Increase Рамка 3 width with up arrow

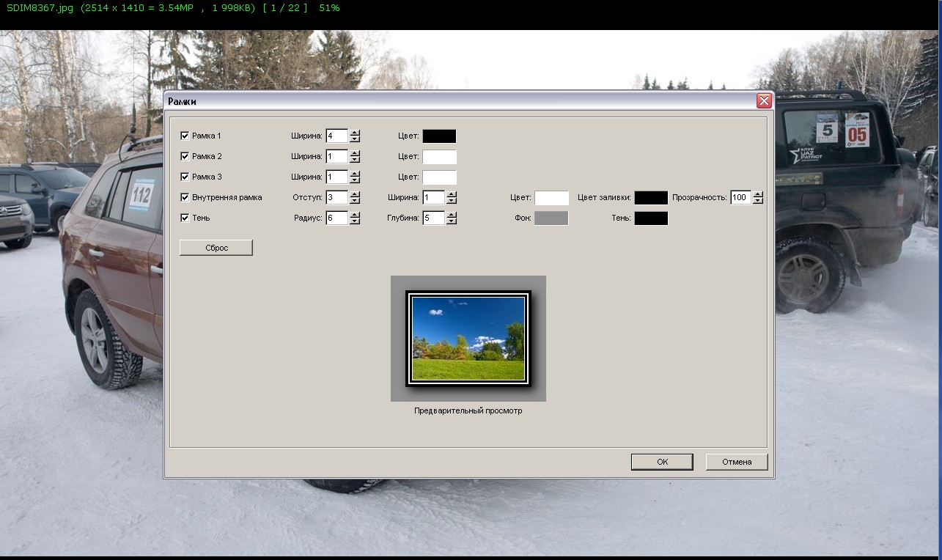(355, 174)
